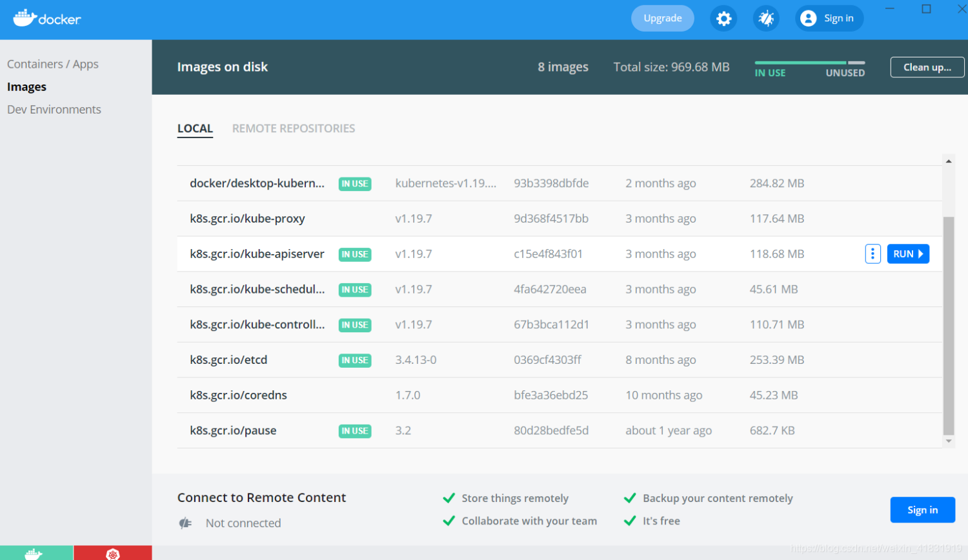Click image ID c15e4f843f01

point(549,254)
